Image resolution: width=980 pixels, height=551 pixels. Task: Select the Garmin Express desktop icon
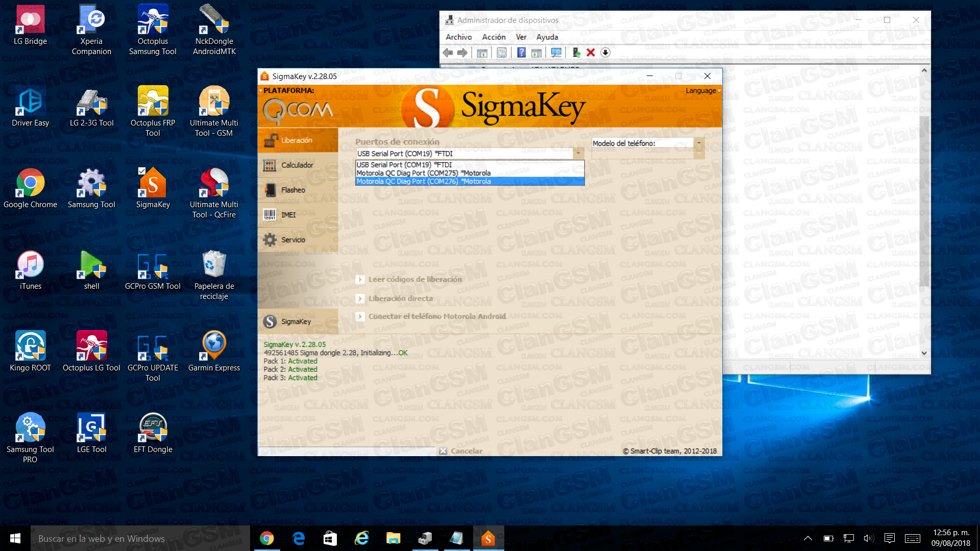pyautogui.click(x=214, y=352)
